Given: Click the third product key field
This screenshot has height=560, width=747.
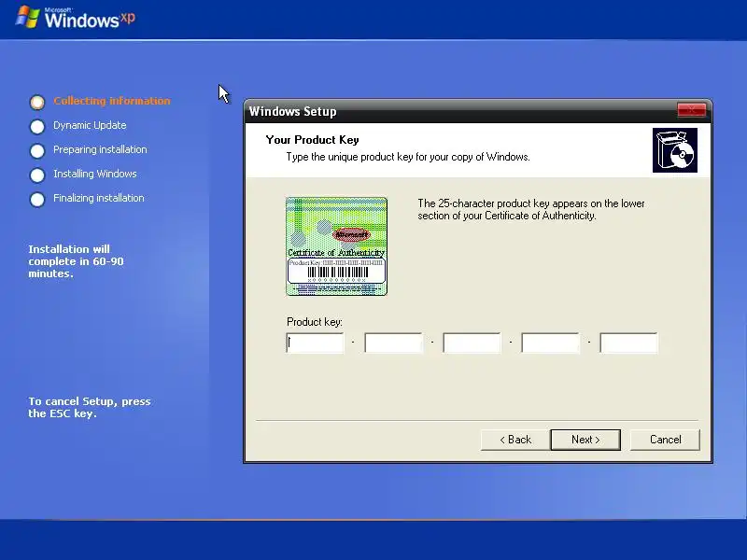Looking at the screenshot, I should point(472,343).
